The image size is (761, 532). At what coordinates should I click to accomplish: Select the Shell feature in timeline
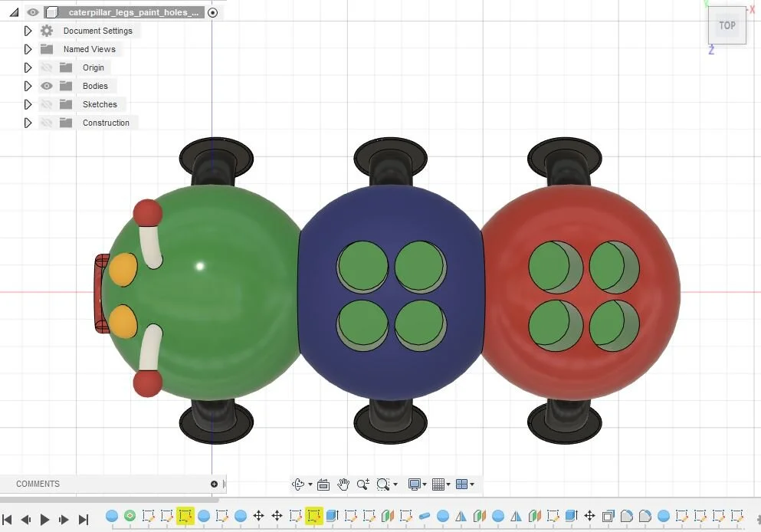608,515
